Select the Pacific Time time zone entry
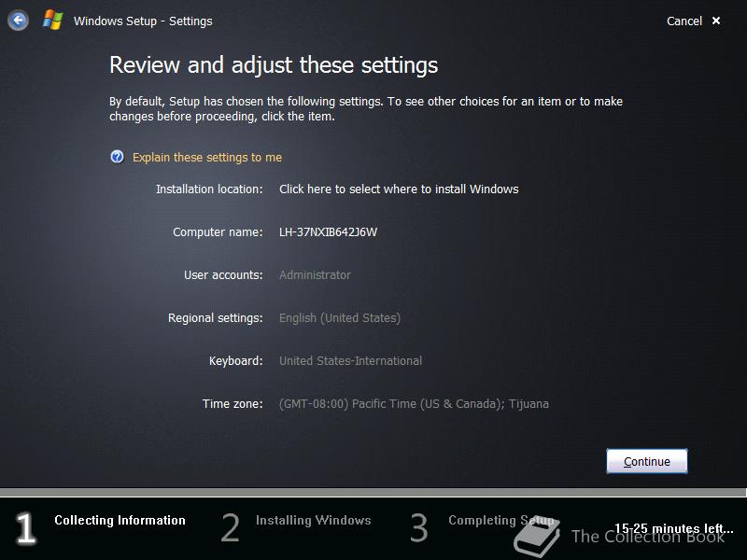This screenshot has width=747, height=560. pyautogui.click(x=414, y=404)
